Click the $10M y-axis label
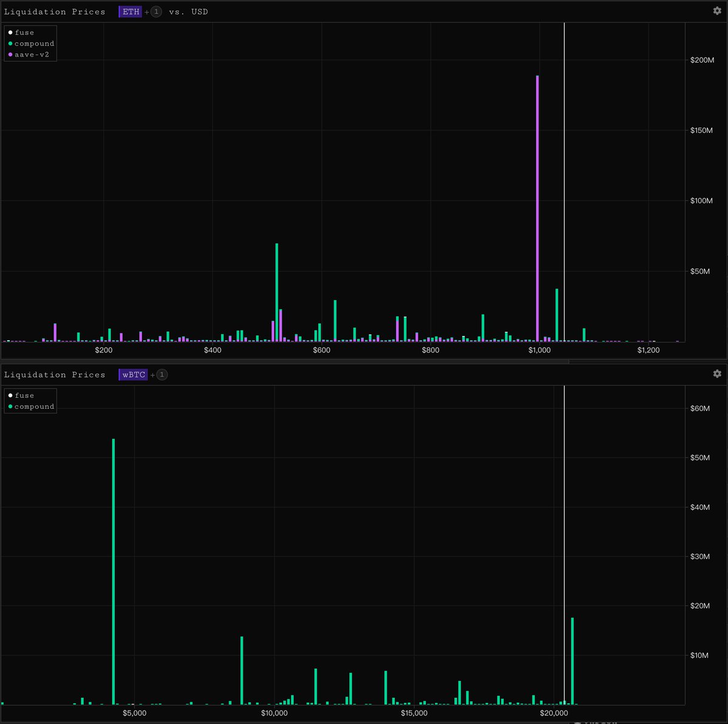The height and width of the screenshot is (724, 728). click(x=700, y=655)
